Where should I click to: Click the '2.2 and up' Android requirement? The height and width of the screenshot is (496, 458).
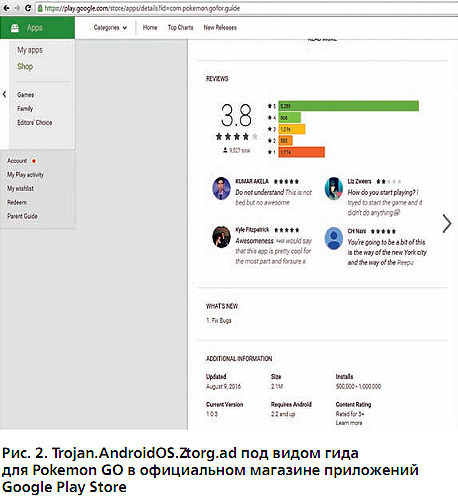coord(283,414)
